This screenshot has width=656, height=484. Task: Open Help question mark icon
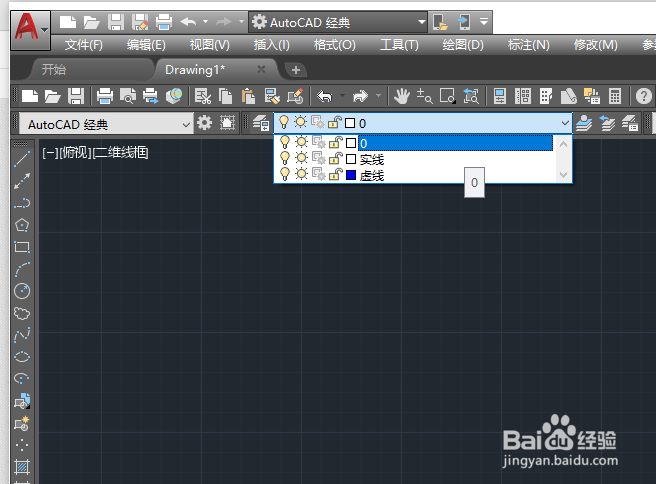pyautogui.click(x=643, y=96)
